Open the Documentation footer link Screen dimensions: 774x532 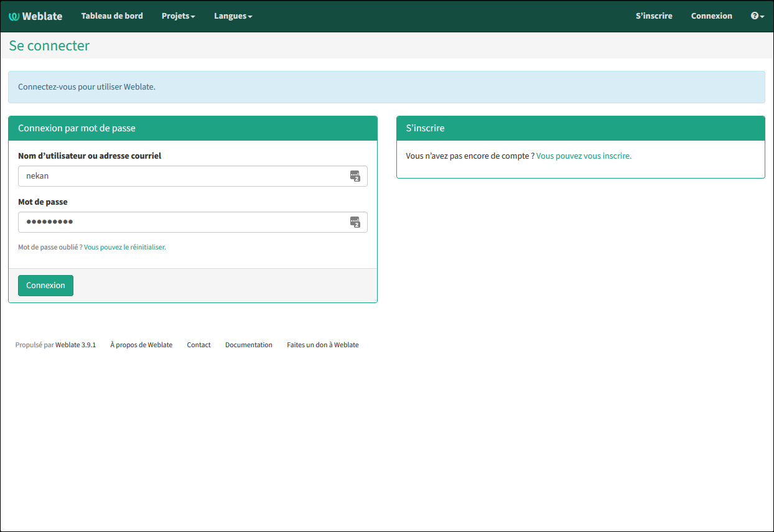click(248, 345)
